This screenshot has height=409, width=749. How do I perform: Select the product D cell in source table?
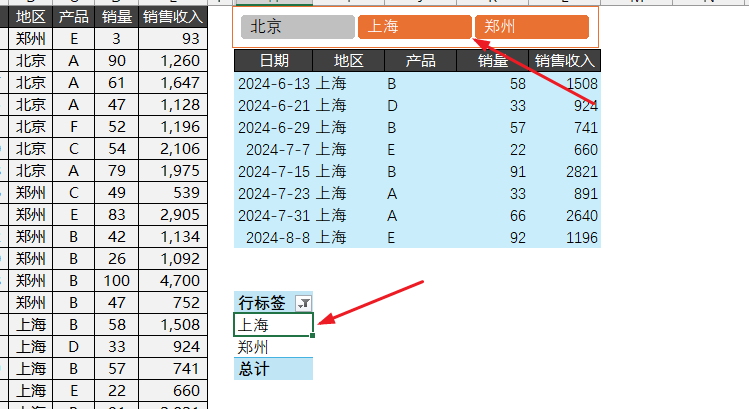pos(74,346)
